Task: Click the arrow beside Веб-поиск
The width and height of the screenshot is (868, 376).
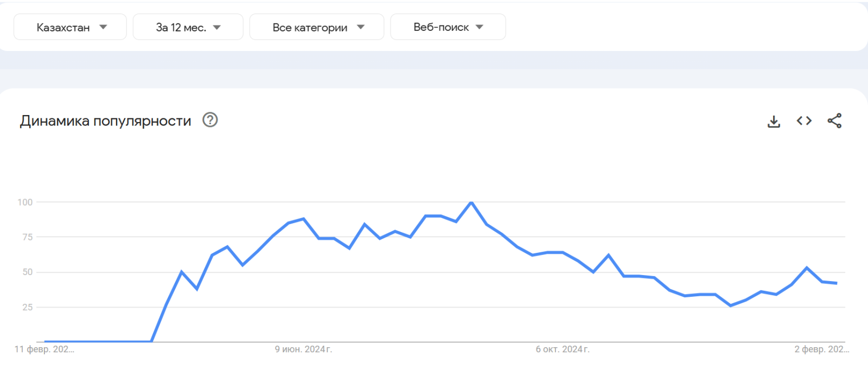Action: click(480, 27)
